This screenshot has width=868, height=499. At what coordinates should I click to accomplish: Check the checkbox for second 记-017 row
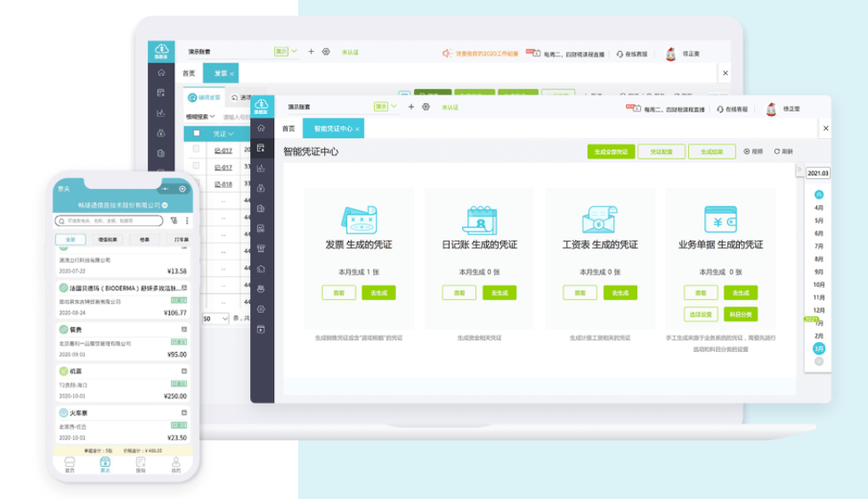[x=197, y=167]
